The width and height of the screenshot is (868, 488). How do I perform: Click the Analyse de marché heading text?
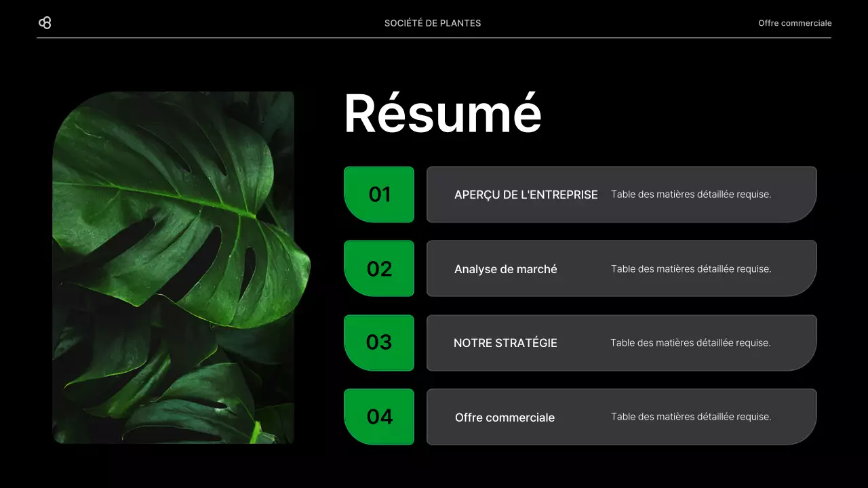(x=505, y=268)
